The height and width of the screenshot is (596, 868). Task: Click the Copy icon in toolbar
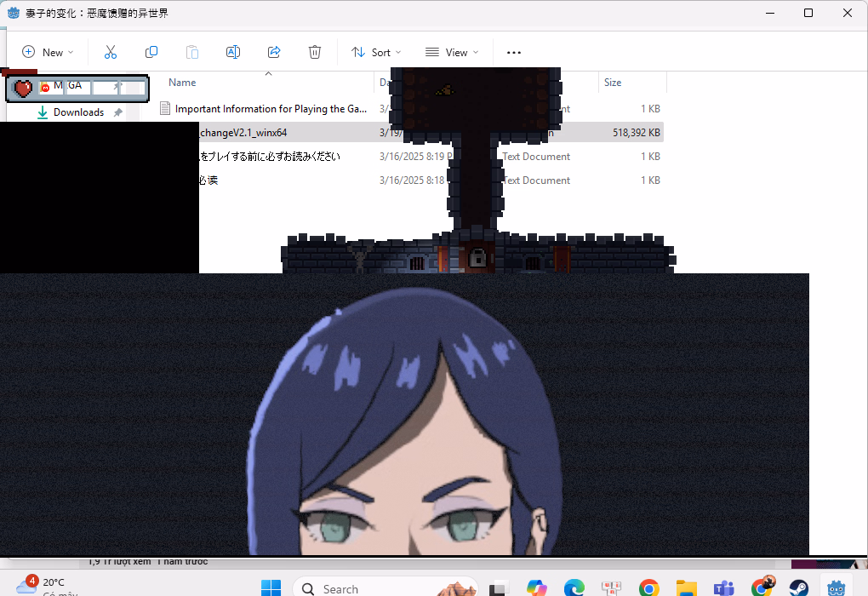click(151, 52)
